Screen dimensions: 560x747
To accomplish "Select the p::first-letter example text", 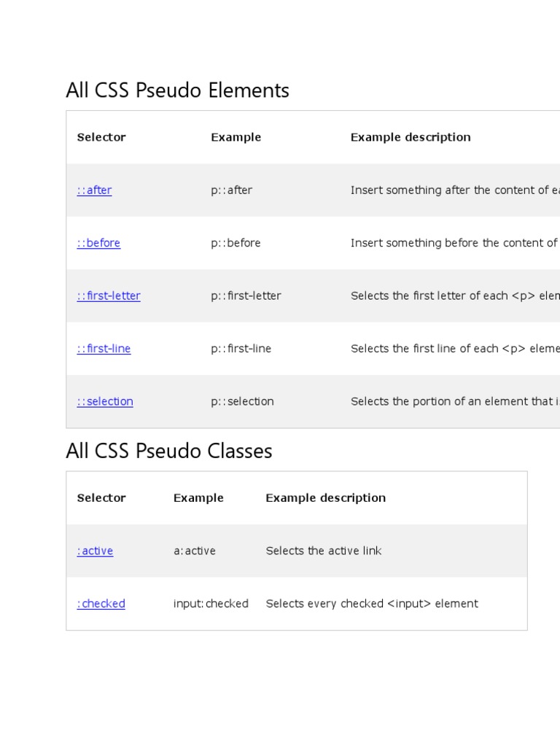I will (x=246, y=296).
